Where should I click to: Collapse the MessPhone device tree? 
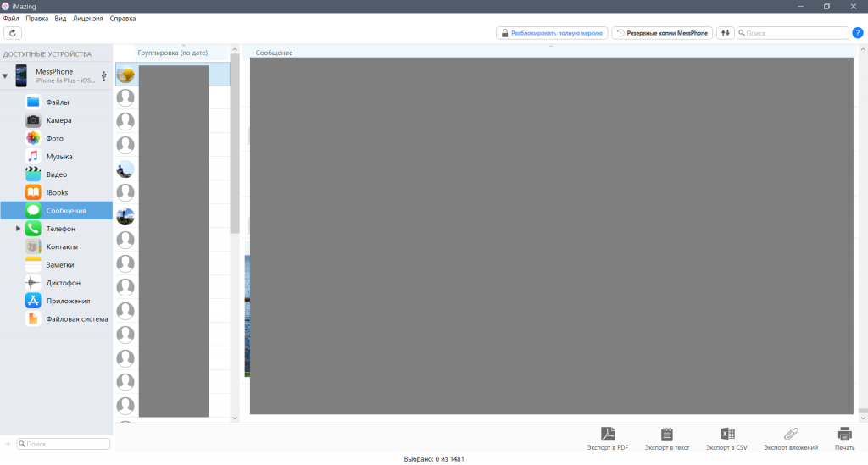tap(6, 75)
